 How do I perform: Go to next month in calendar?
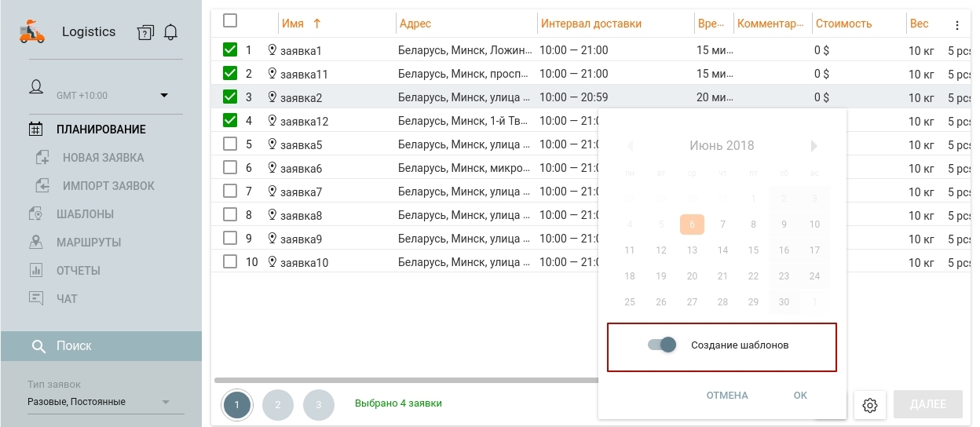tap(814, 146)
